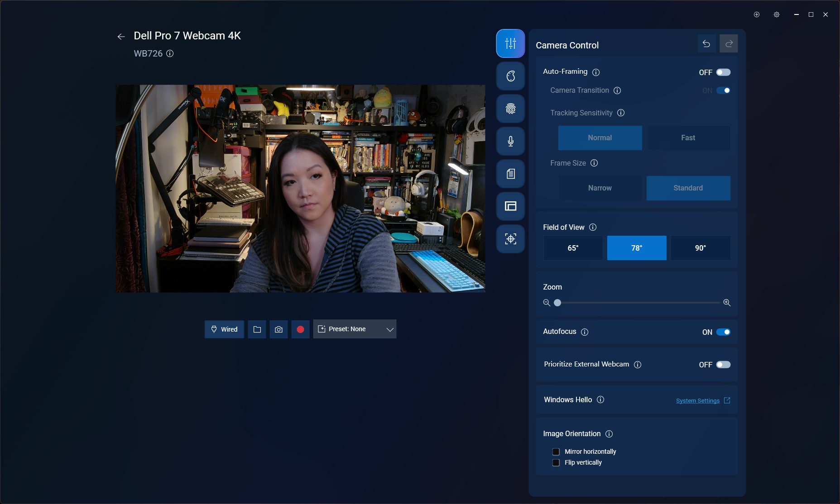Select the 90° field of view
840x504 pixels.
701,248
